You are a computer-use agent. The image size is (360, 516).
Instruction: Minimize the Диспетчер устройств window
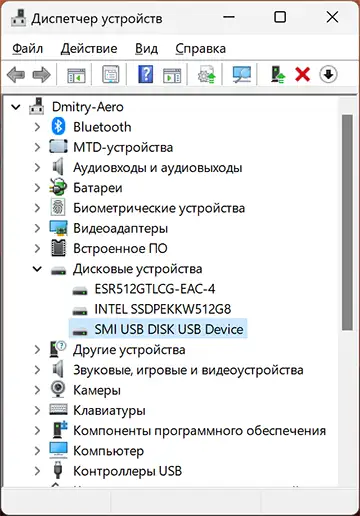coord(229,17)
